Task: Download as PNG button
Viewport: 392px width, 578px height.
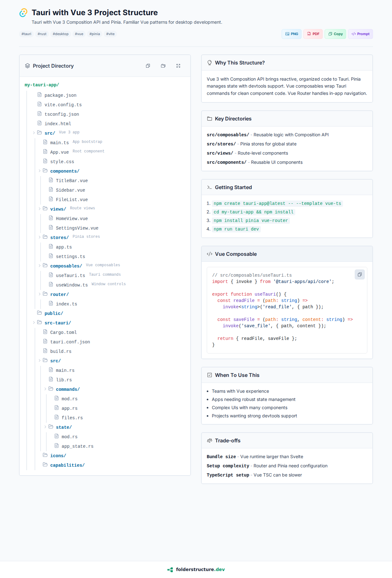Action: [291, 34]
